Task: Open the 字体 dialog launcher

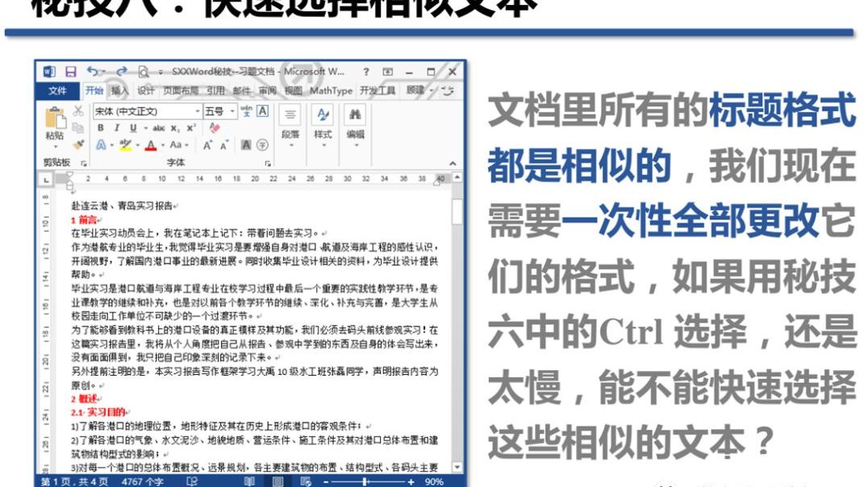Action: tap(269, 164)
